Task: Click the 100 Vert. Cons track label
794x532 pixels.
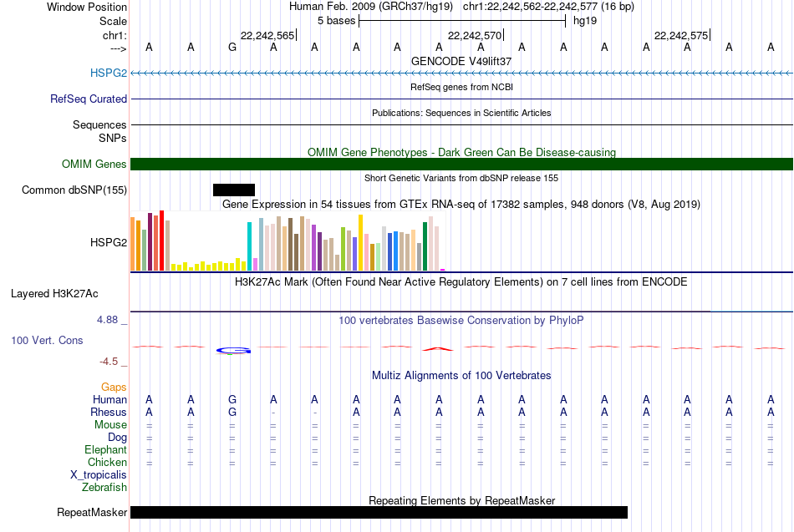Action: pos(46,341)
